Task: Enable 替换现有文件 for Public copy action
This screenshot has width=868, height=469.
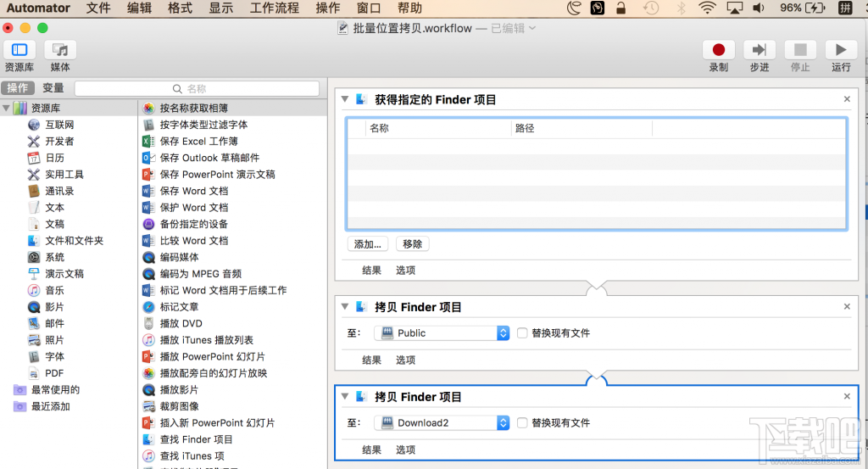Action: (522, 332)
